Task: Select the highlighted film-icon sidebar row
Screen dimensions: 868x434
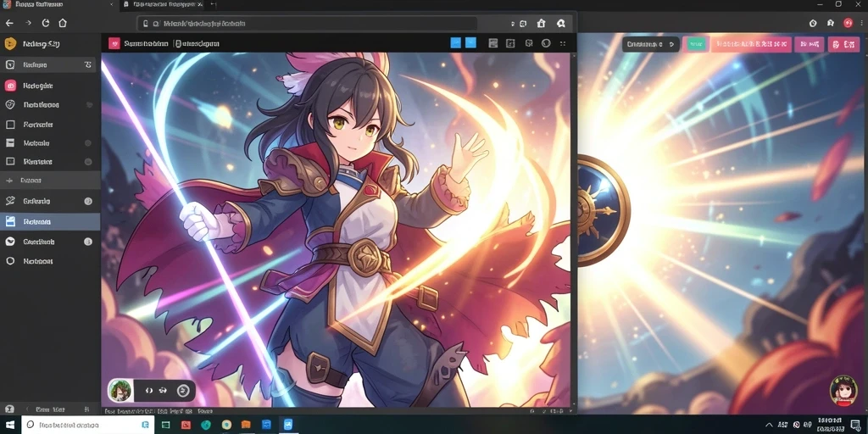Action: [x=50, y=221]
